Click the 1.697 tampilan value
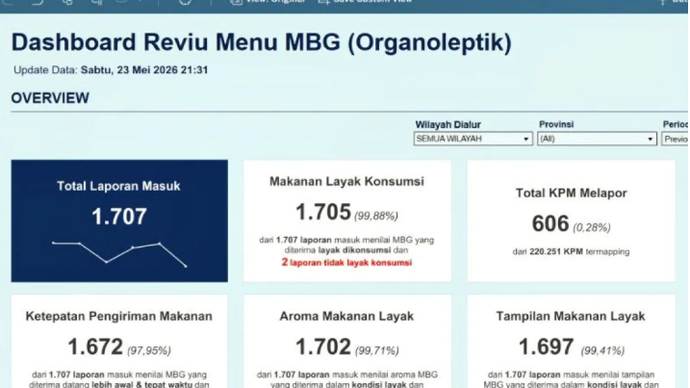Viewport: 690px width, 388px height. point(546,347)
